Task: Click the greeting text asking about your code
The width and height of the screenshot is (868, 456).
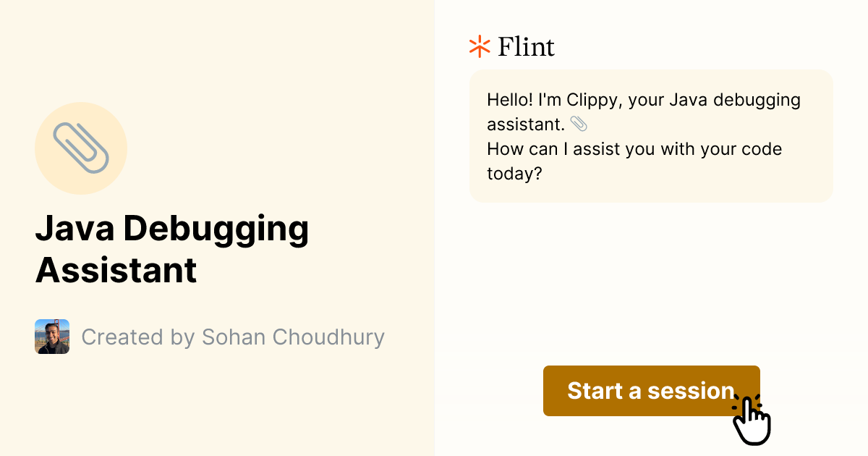Action: point(634,161)
